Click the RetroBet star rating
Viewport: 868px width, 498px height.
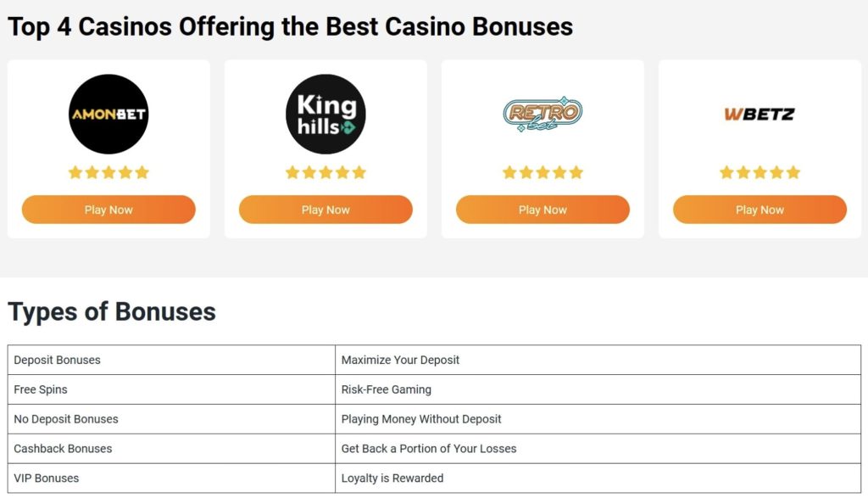tap(542, 172)
